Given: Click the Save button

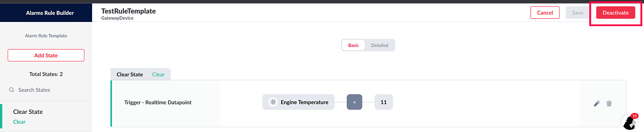Looking at the screenshot, I should pyautogui.click(x=578, y=13).
